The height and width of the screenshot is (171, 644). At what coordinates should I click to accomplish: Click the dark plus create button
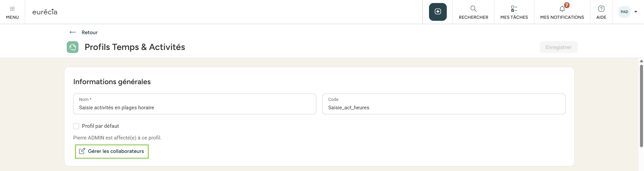pos(438,12)
